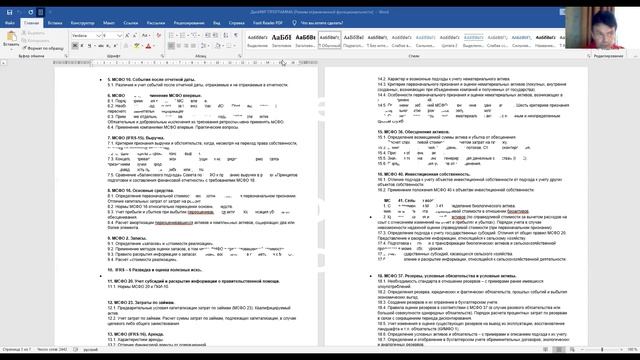Toggle underline formatting
This screenshot has height=360, width=640.
[89, 46]
